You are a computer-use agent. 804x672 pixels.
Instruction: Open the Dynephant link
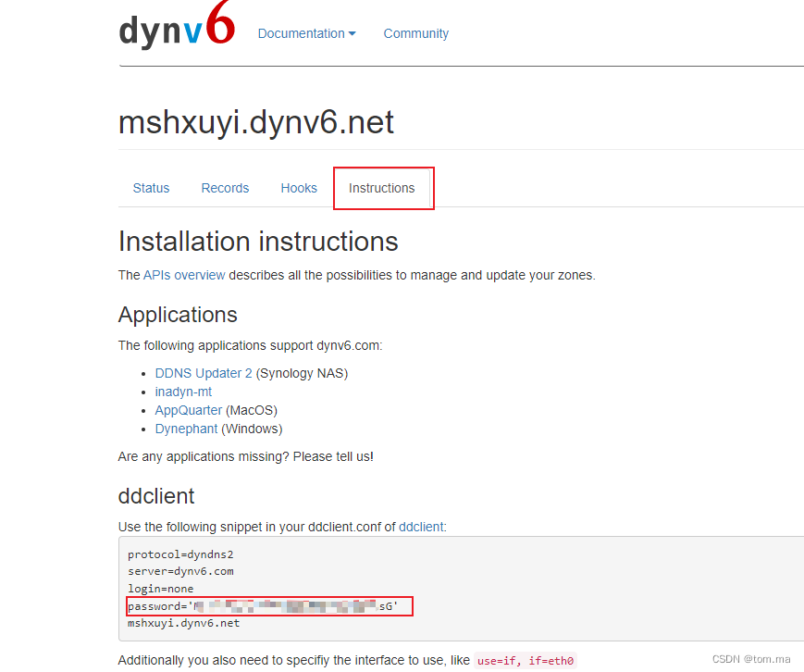tap(186, 429)
